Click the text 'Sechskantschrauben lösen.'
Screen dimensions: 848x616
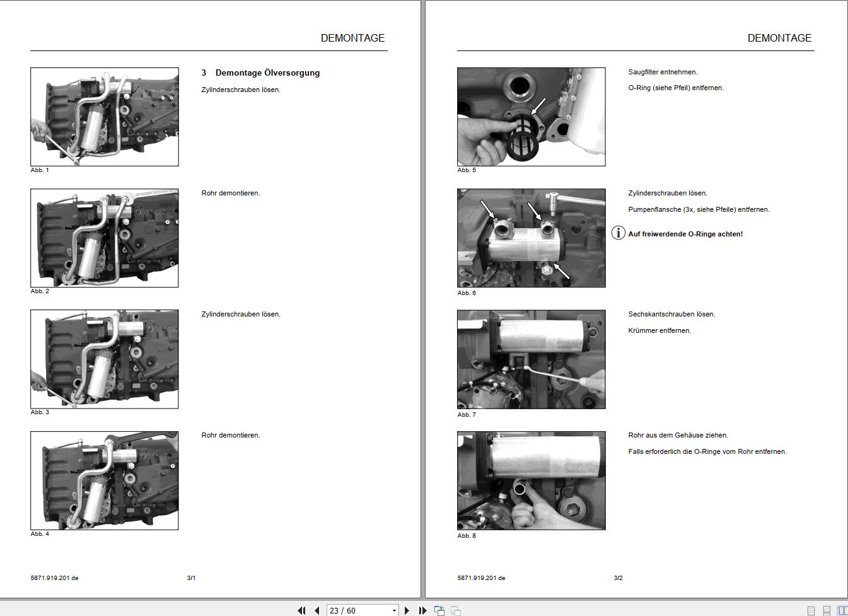pos(671,314)
